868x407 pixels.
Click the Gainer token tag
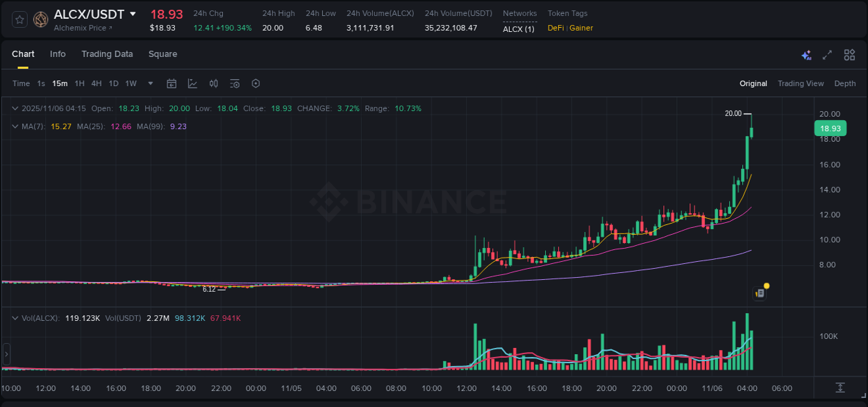(x=581, y=28)
